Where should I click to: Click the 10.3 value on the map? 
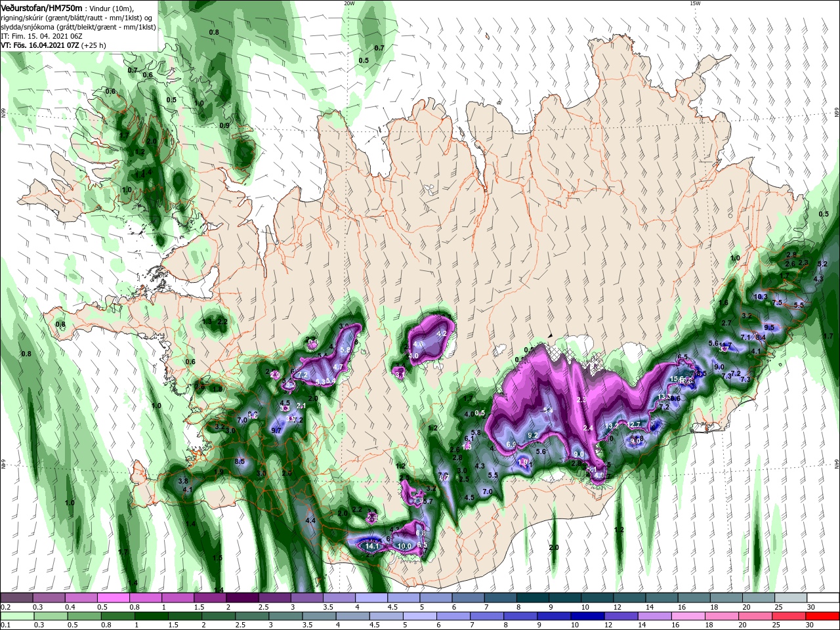[761, 297]
